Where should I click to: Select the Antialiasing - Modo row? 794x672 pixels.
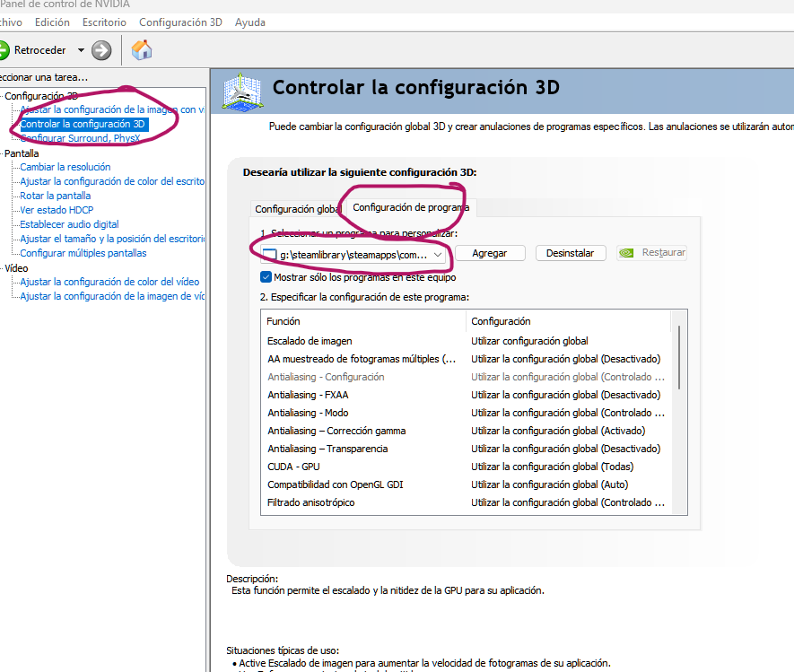tap(466, 413)
